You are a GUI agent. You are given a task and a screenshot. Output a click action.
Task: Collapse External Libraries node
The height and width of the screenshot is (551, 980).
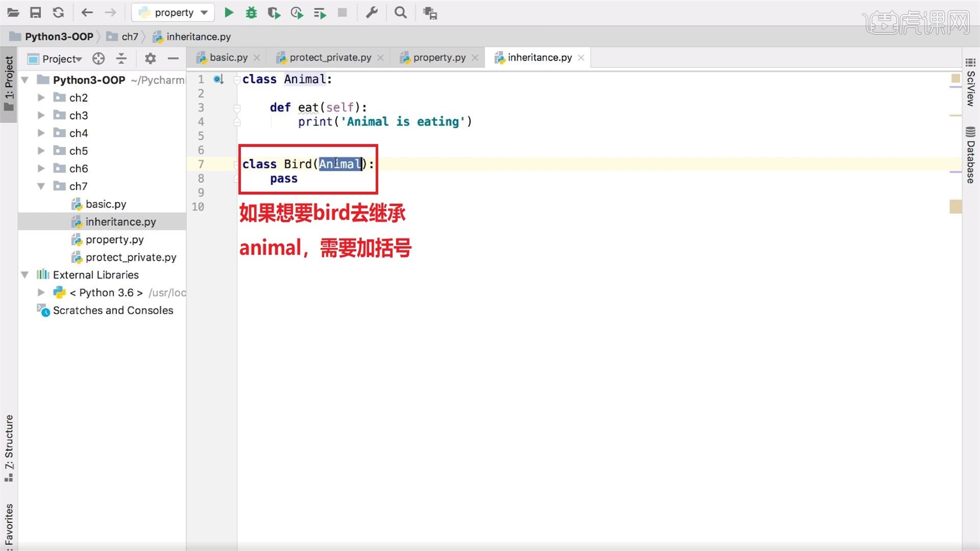[24, 275]
